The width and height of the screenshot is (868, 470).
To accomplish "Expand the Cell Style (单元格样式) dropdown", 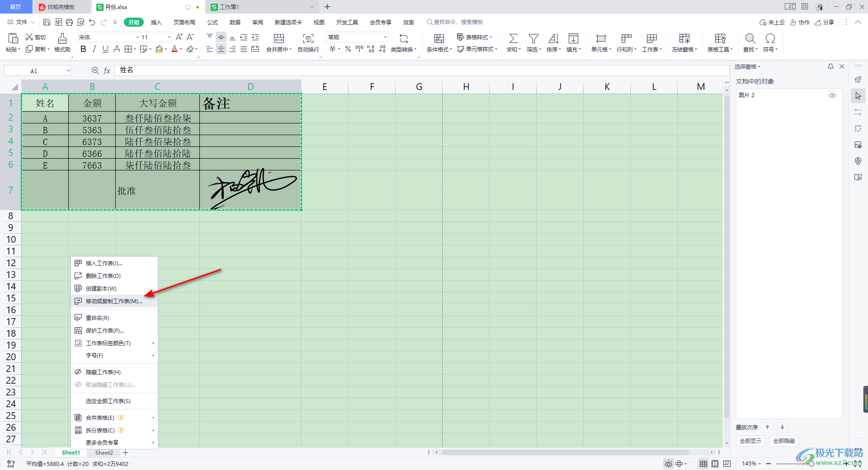I will pyautogui.click(x=496, y=49).
